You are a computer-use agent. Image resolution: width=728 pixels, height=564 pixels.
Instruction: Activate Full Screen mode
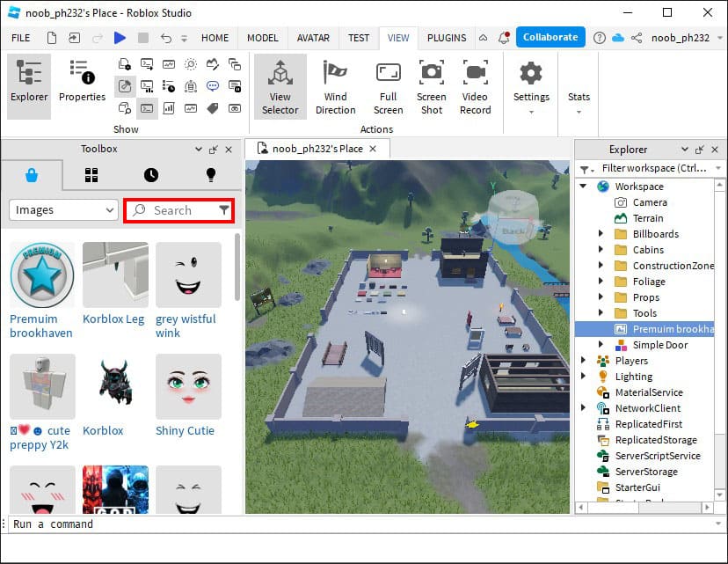click(387, 86)
